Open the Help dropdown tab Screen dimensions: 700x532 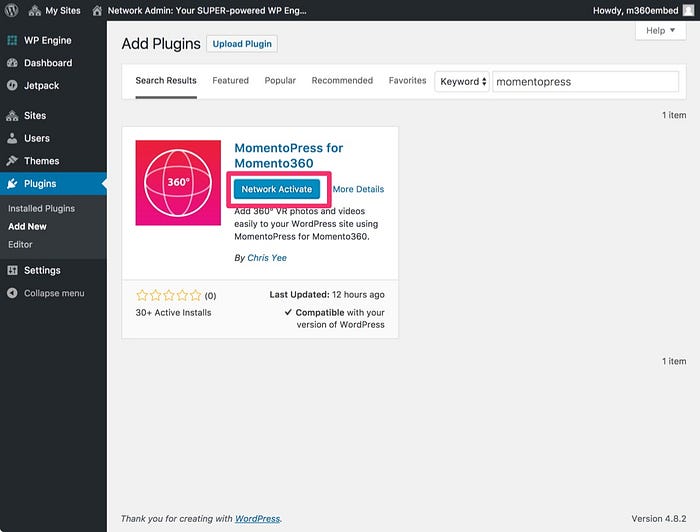661,30
